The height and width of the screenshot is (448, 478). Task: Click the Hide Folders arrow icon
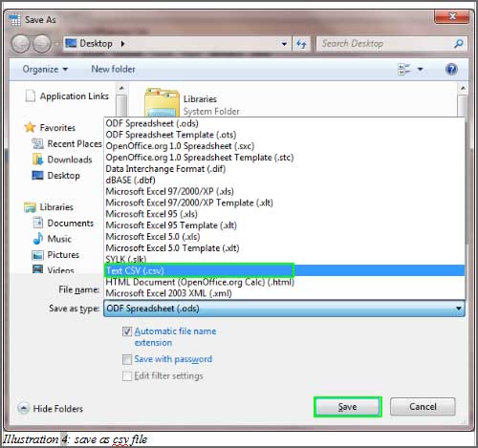[24, 408]
